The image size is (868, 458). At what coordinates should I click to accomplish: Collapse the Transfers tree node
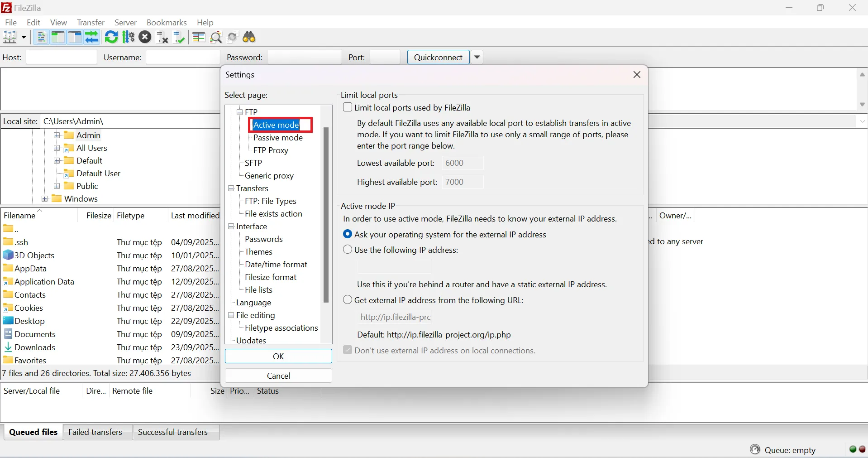pos(231,188)
